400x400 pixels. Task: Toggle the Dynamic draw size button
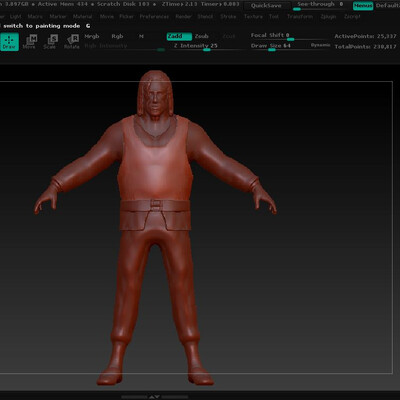[x=320, y=45]
